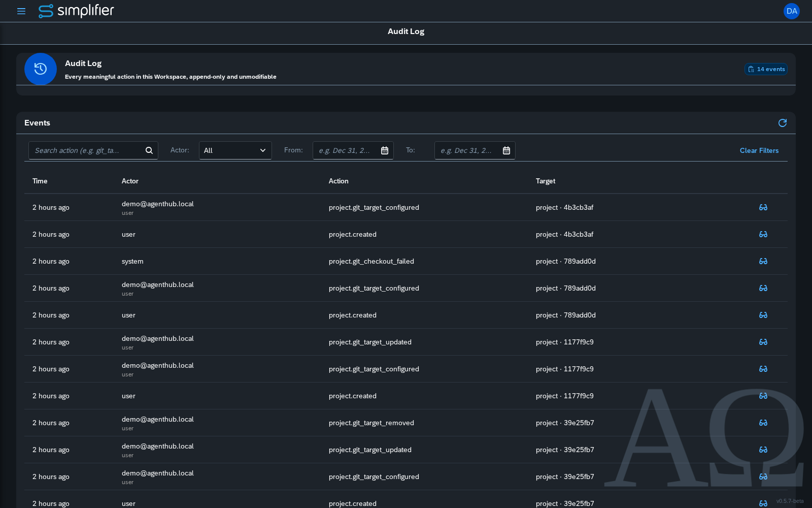View details of project.created event for 39e25fb7
Image resolution: width=812 pixels, height=508 pixels.
tap(763, 503)
